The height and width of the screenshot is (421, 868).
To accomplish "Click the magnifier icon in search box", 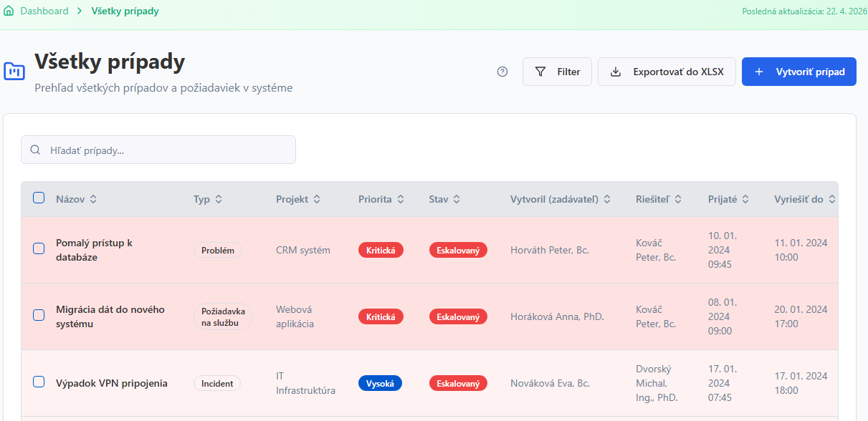I will pyautogui.click(x=35, y=150).
